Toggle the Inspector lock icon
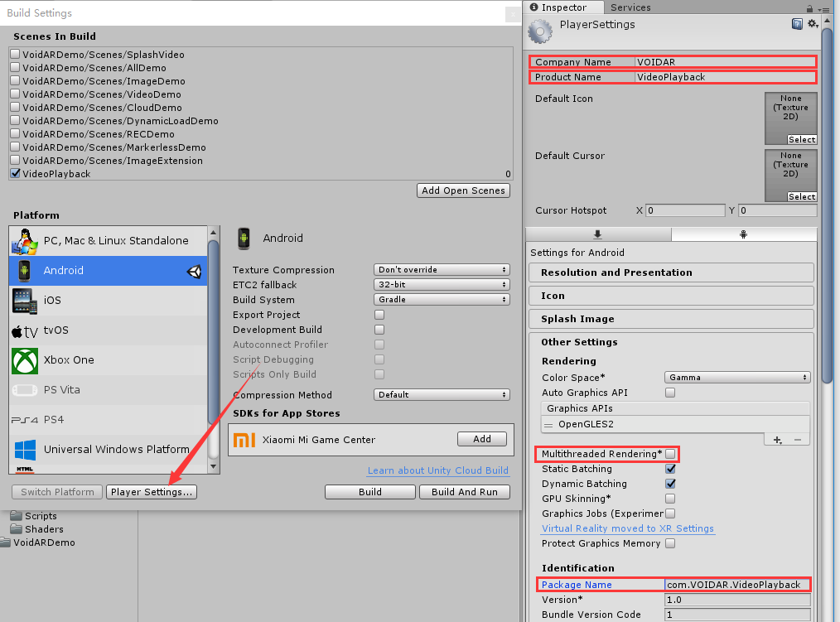Image resolution: width=840 pixels, height=622 pixels. pyautogui.click(x=809, y=8)
